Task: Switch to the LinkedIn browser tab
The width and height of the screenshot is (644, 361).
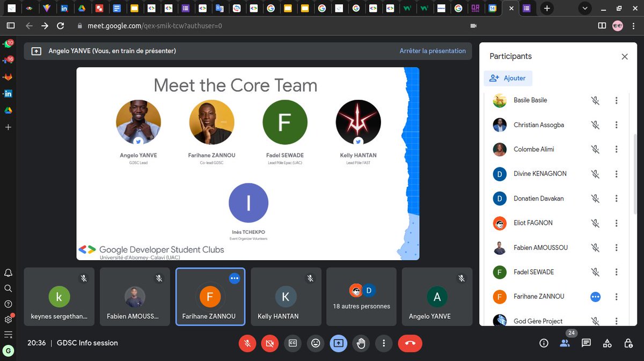Action: (64, 9)
